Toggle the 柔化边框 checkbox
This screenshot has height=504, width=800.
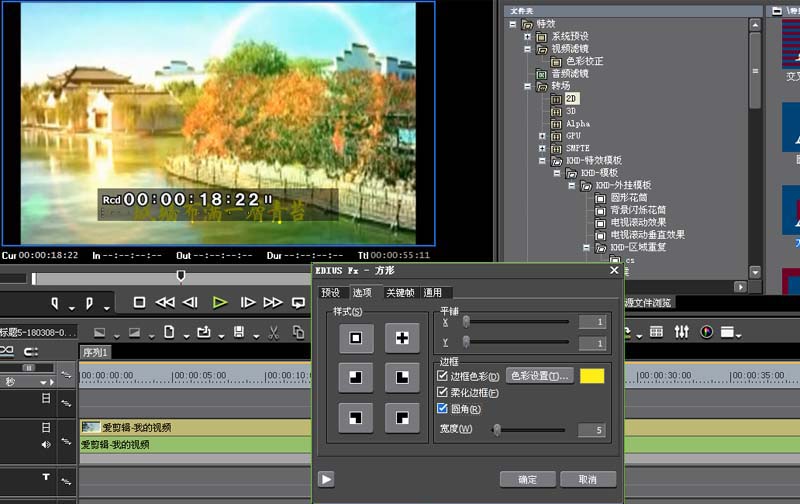tap(442, 392)
